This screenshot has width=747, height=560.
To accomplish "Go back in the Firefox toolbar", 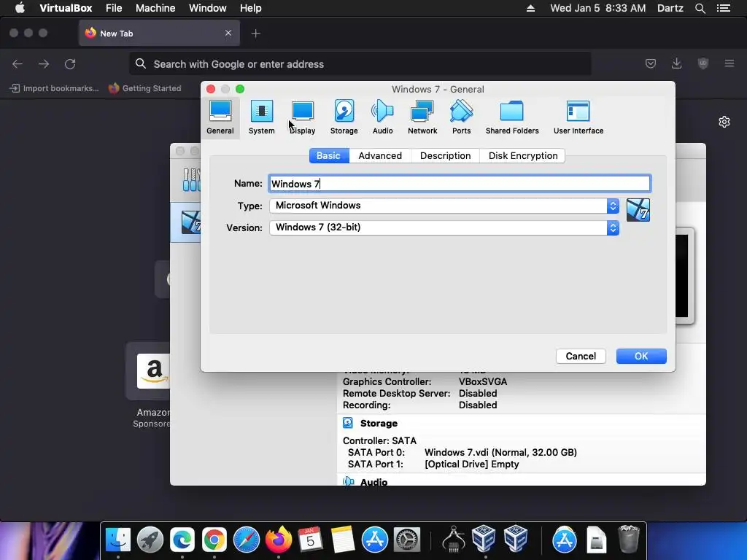I will coord(18,64).
